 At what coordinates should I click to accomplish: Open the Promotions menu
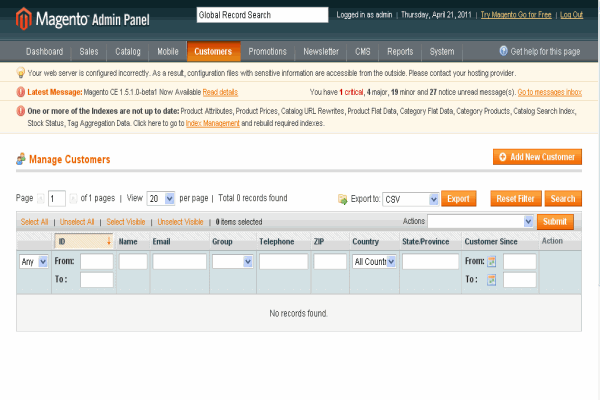[x=267, y=51]
